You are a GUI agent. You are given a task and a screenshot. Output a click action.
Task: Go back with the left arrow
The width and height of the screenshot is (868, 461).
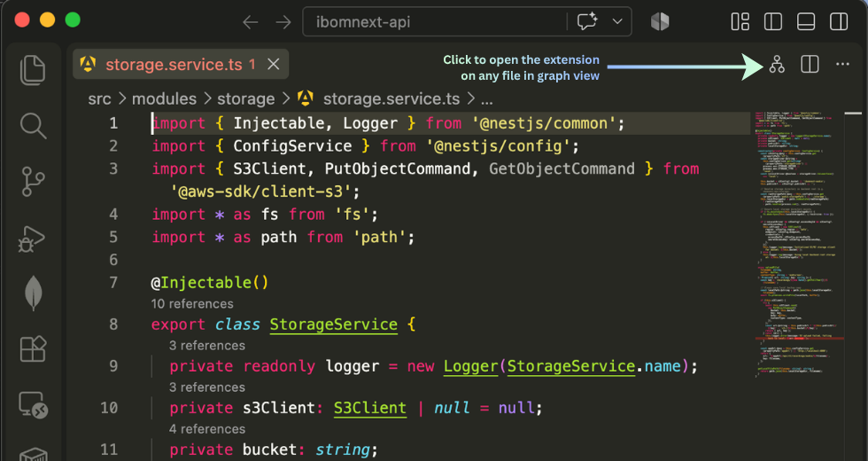click(x=250, y=22)
